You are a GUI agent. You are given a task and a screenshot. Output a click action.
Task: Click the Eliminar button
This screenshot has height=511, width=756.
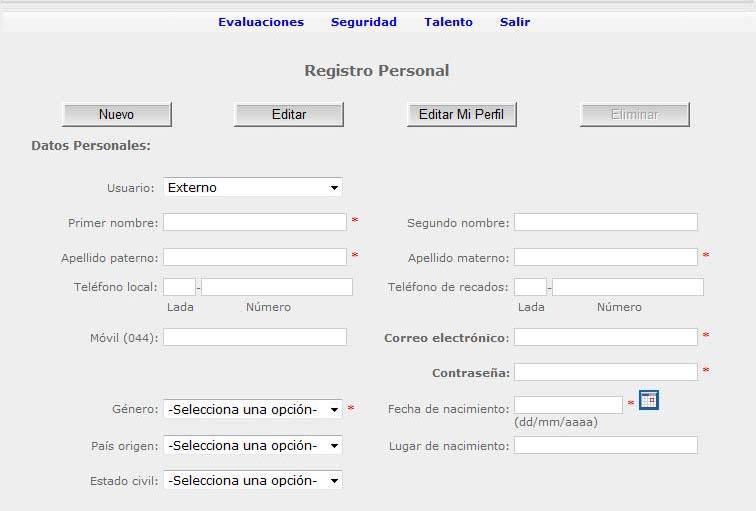(x=634, y=114)
